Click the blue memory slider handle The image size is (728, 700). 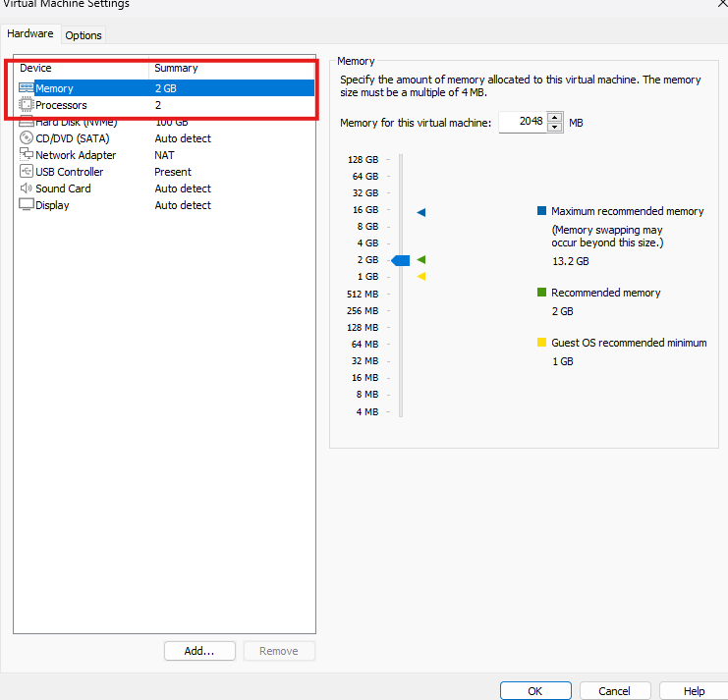click(400, 260)
